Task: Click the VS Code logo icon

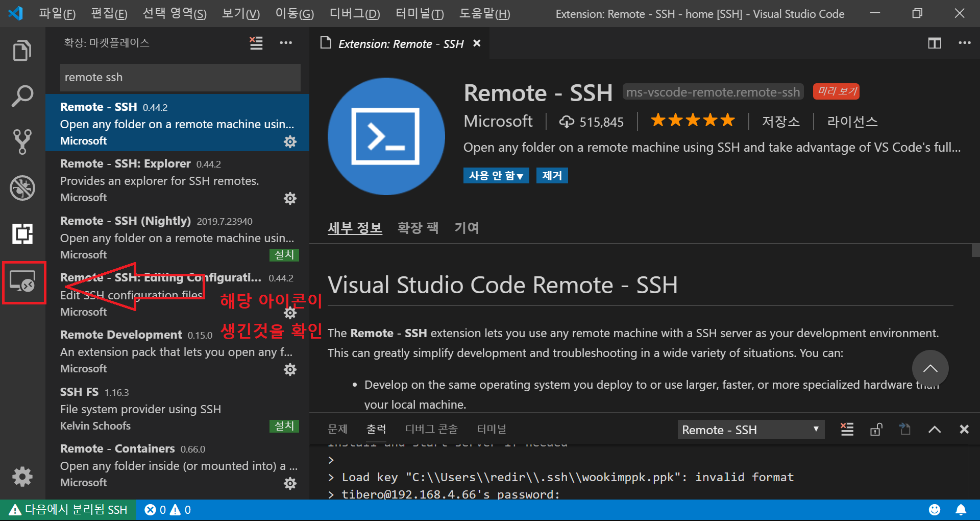Action: click(x=16, y=13)
